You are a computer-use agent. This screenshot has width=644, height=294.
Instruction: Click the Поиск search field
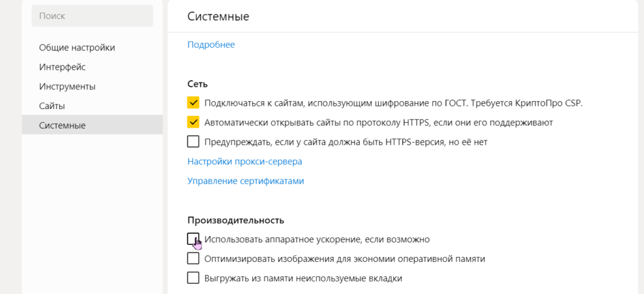point(92,16)
